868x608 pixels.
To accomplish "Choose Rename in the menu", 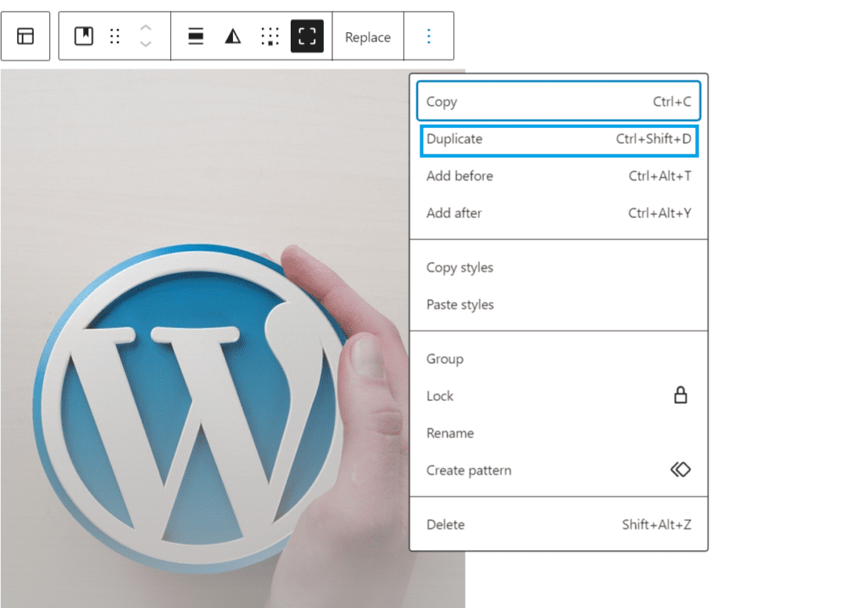I will [559, 433].
